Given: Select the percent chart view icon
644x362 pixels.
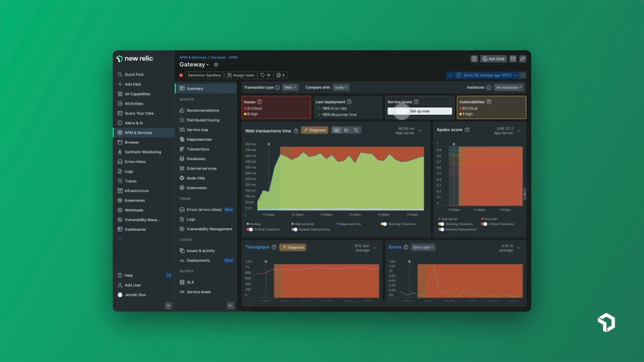Looking at the screenshot, I should [356, 130].
